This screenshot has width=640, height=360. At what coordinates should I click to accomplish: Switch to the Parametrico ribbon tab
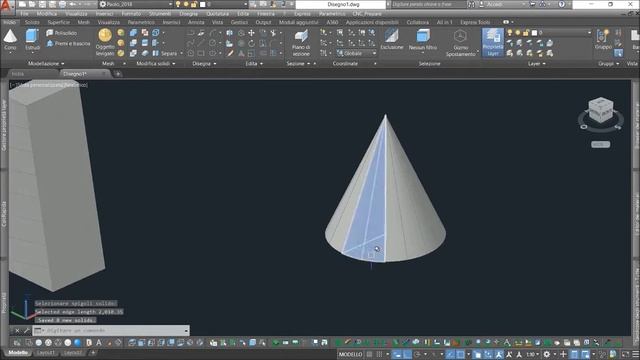tap(141, 22)
